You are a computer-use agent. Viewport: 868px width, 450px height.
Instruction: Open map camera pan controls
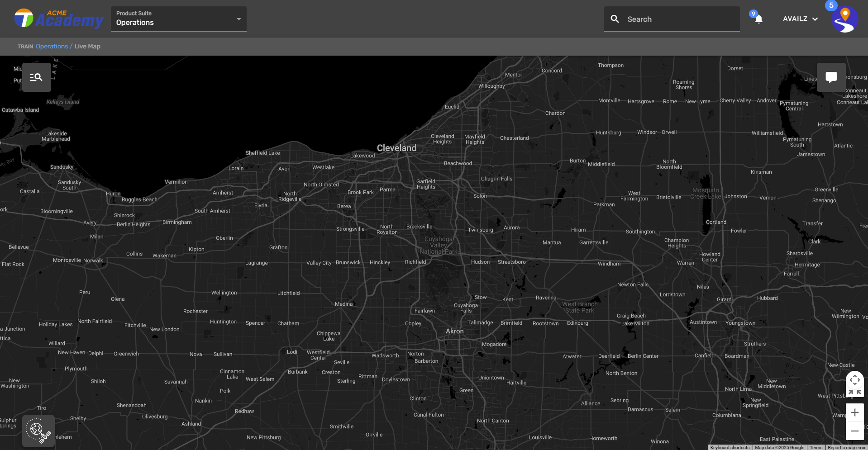click(854, 379)
